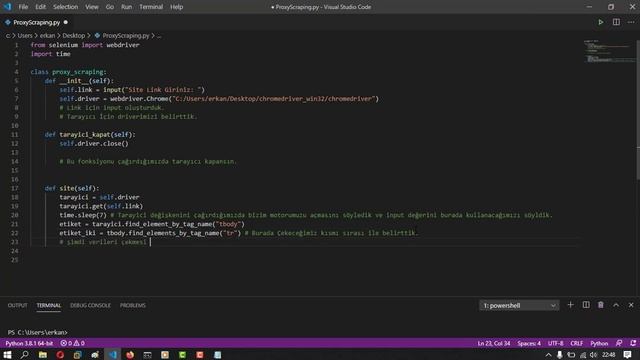Viewport: 640px width, 360px height.
Task: Change indentation via Spaces: 4
Action: pos(529,343)
